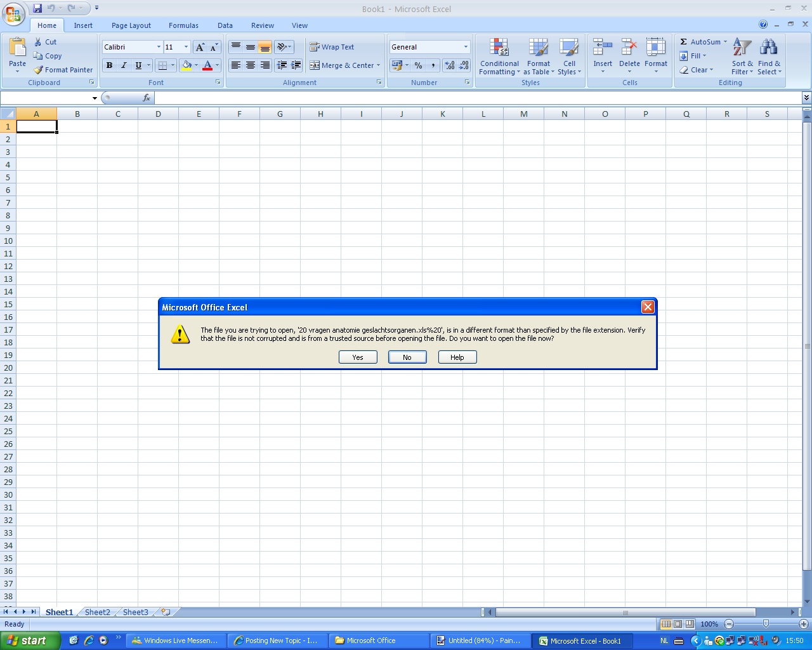Open Conditional Formatting
The width and height of the screenshot is (812, 650).
tap(499, 56)
